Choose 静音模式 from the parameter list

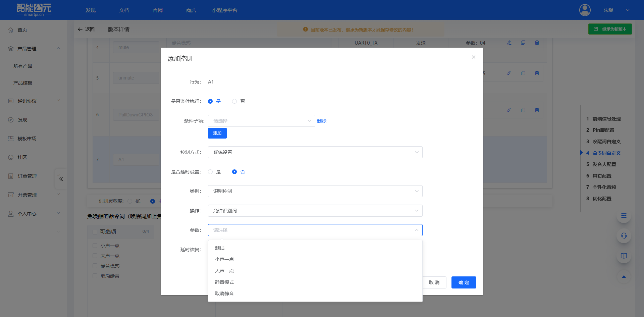tap(224, 282)
